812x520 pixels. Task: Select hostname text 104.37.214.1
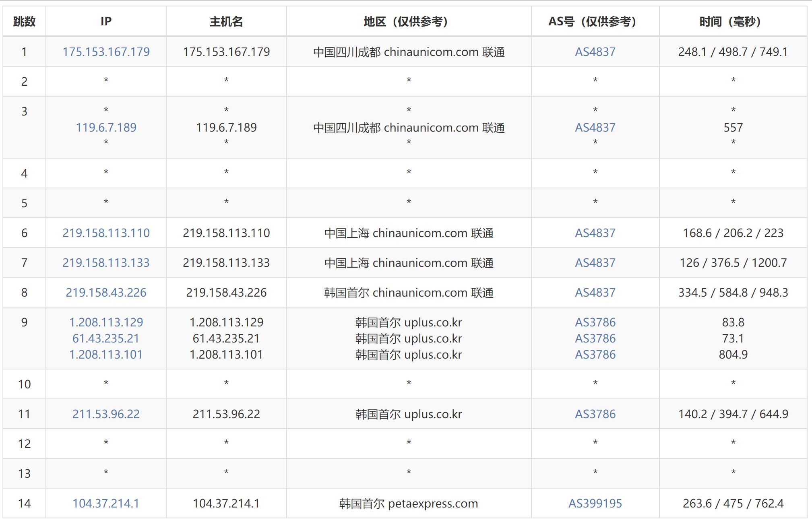(x=226, y=503)
